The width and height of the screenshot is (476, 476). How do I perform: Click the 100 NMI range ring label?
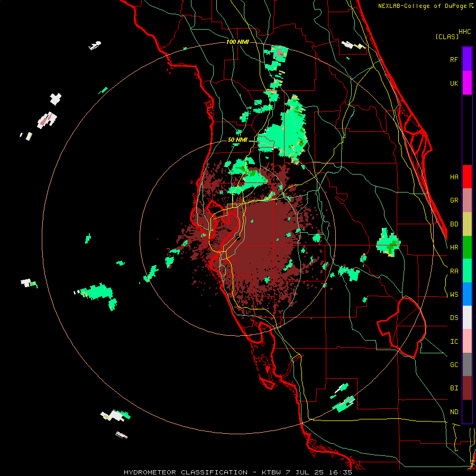click(x=237, y=42)
